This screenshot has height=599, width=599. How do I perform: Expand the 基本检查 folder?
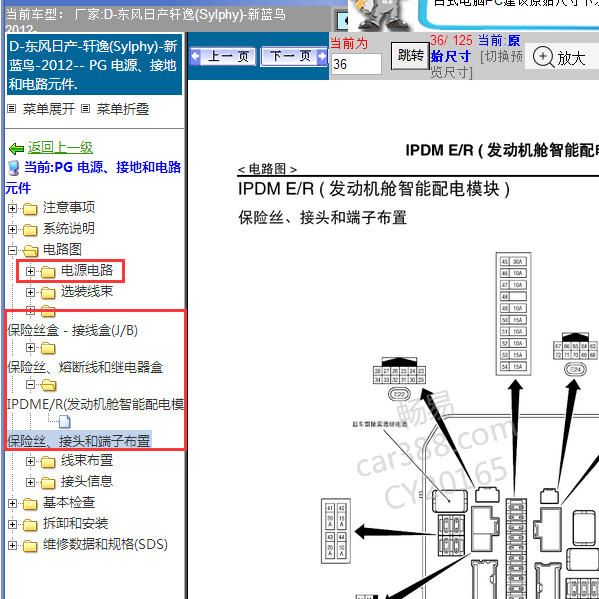[12, 503]
